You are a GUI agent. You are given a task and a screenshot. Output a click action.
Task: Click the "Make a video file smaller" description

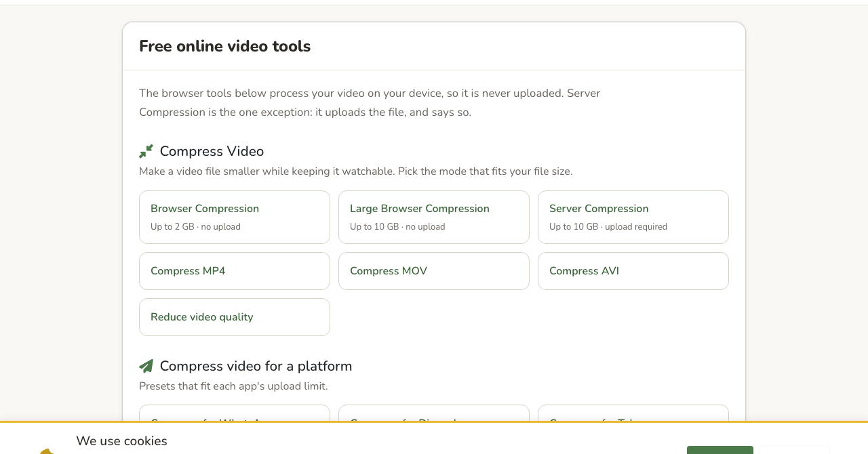pos(355,171)
